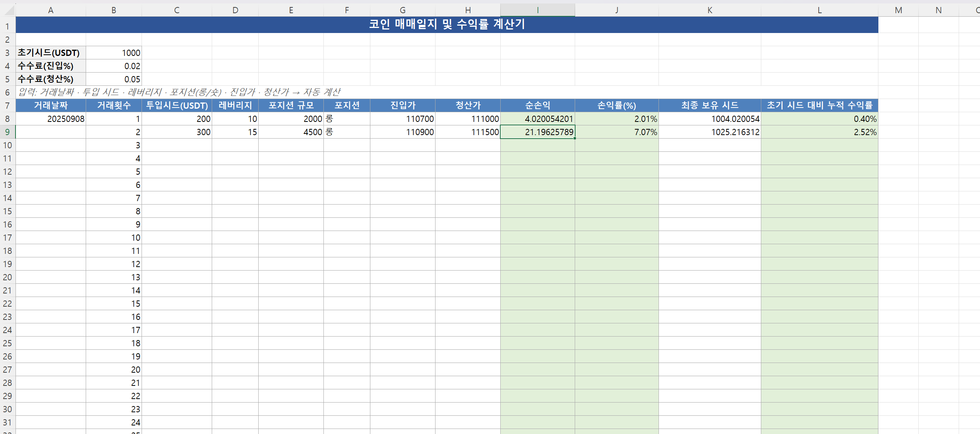Click the 순손익 column header cell
980x434 pixels.
click(538, 105)
